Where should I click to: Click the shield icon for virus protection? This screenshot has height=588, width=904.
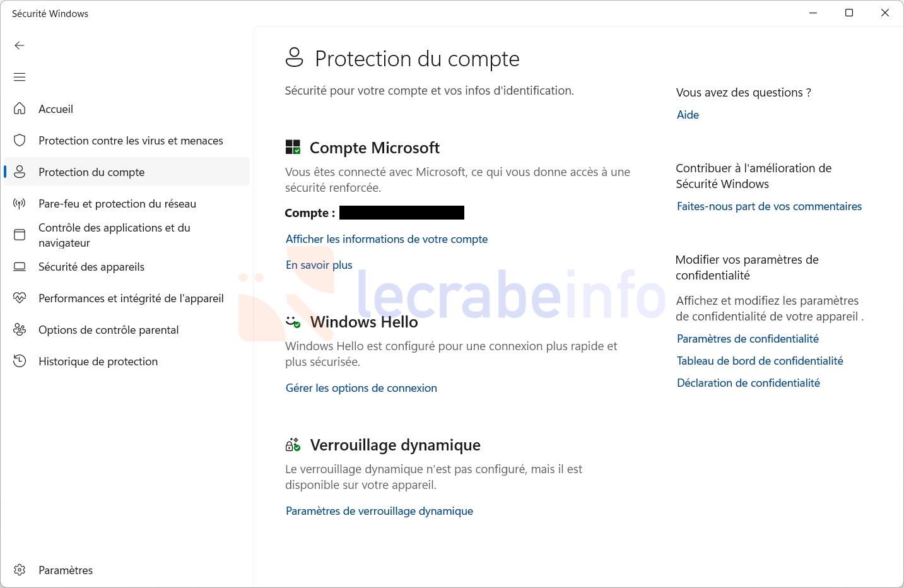pos(20,140)
